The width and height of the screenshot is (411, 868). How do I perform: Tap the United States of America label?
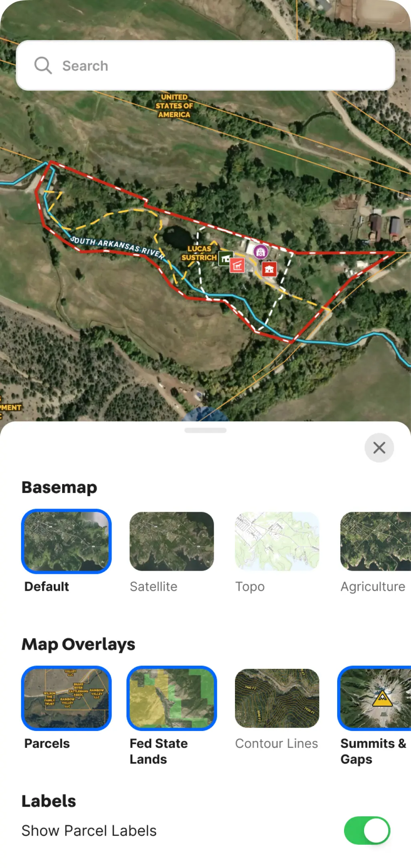click(174, 106)
